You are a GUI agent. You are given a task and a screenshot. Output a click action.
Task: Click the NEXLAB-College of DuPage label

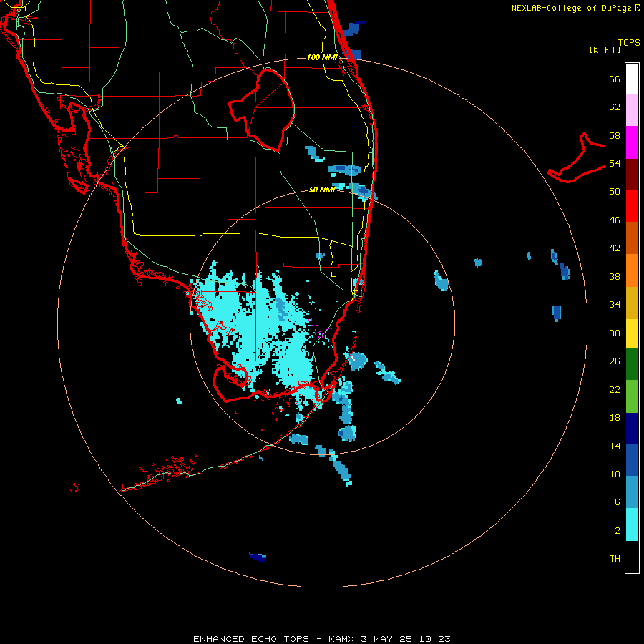coord(575,8)
